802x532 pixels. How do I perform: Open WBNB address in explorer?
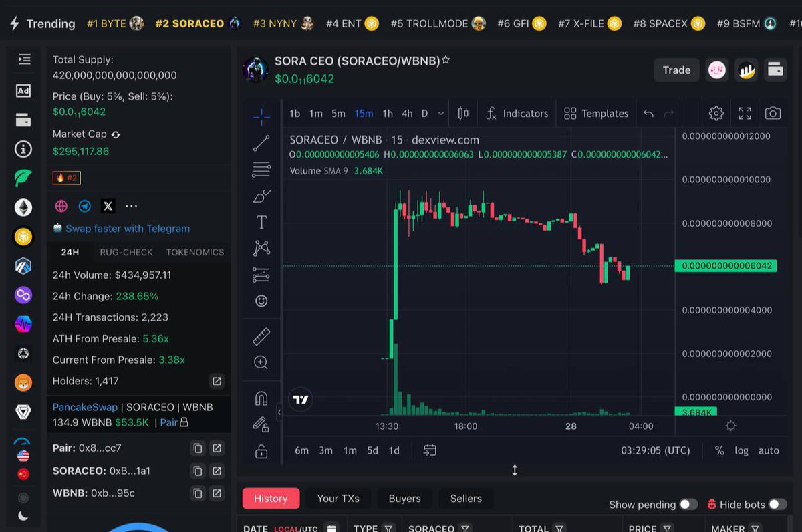click(x=217, y=493)
